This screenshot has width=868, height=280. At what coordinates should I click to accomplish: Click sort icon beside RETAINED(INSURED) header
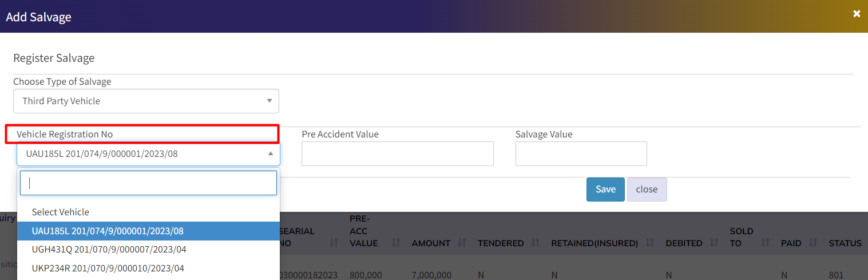[x=649, y=243]
